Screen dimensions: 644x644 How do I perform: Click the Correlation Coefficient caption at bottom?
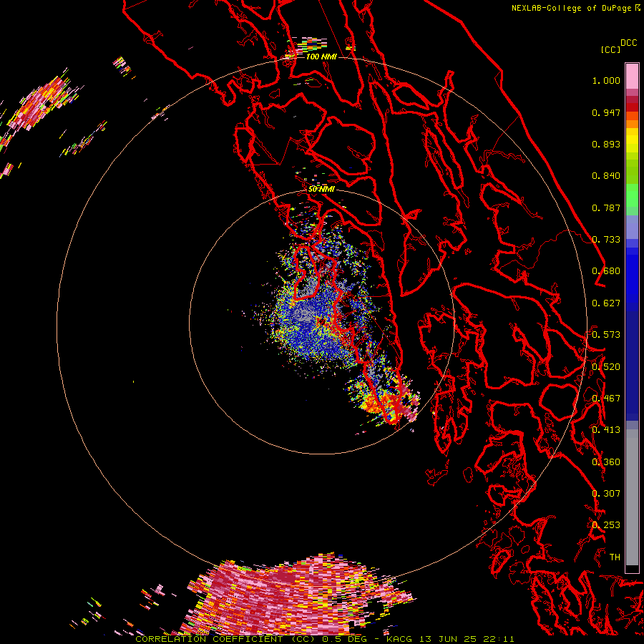[x=324, y=639]
